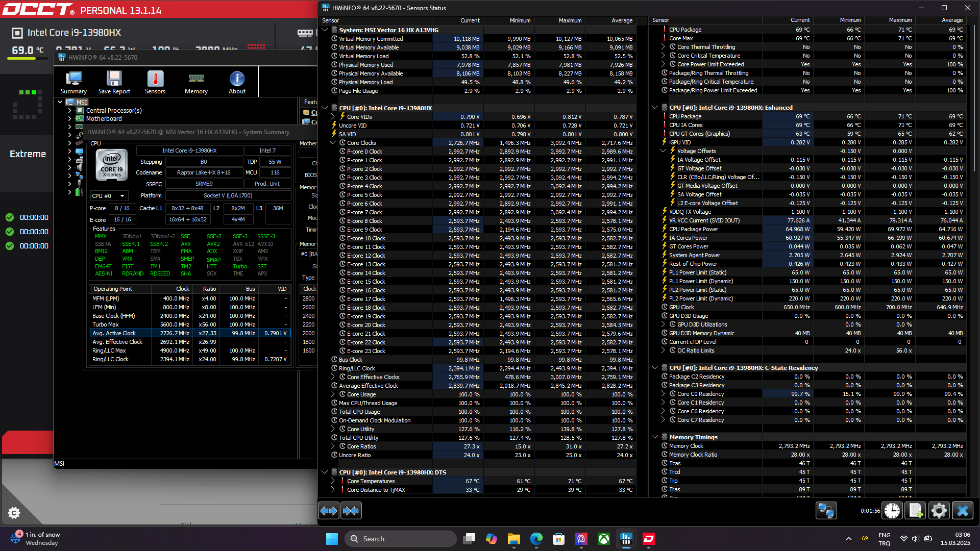The width and height of the screenshot is (980, 551).
Task: Expand the Core Ratios row
Action: coord(333,446)
